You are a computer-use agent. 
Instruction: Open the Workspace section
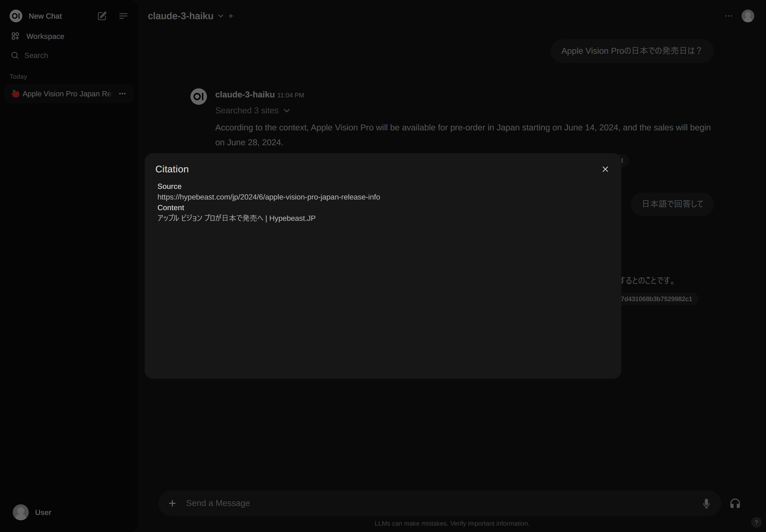click(45, 36)
